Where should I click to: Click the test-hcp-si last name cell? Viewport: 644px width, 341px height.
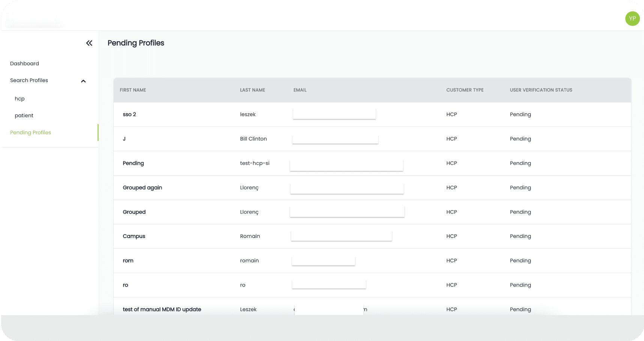(254, 163)
